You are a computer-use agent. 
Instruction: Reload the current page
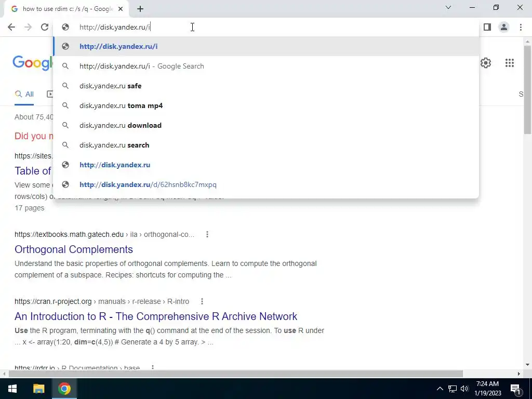point(45,27)
